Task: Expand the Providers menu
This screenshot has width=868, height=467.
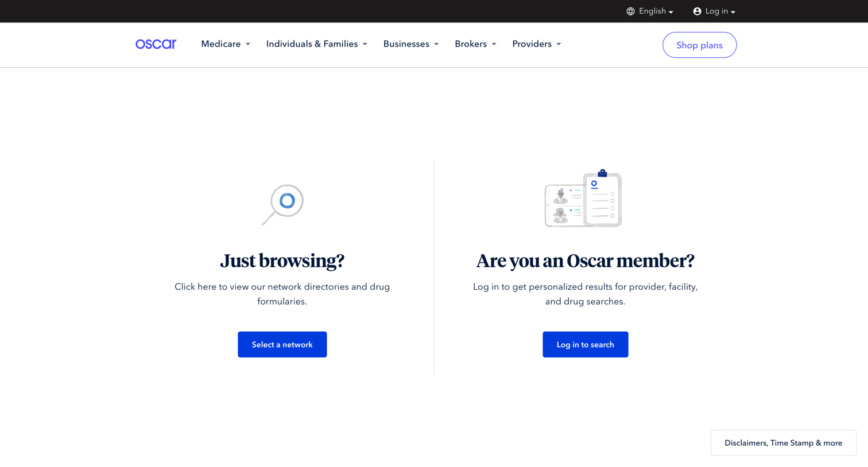Action: click(537, 44)
